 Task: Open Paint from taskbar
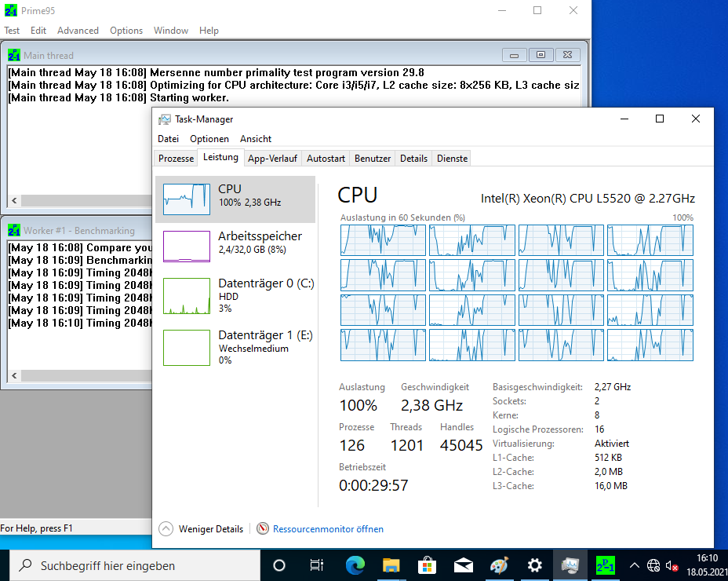click(499, 565)
